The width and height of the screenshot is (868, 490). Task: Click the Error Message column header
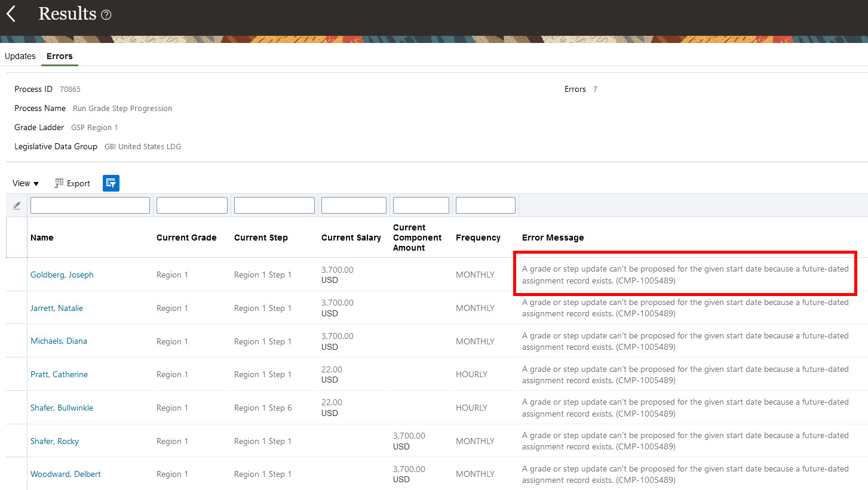pos(553,238)
